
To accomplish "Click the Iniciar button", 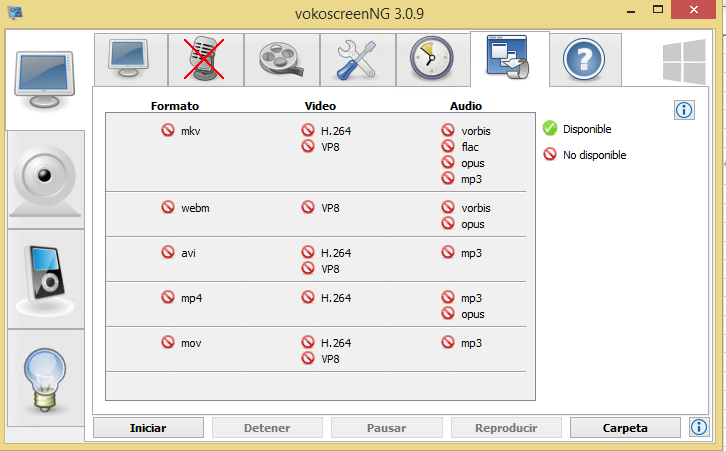I will coord(148,428).
